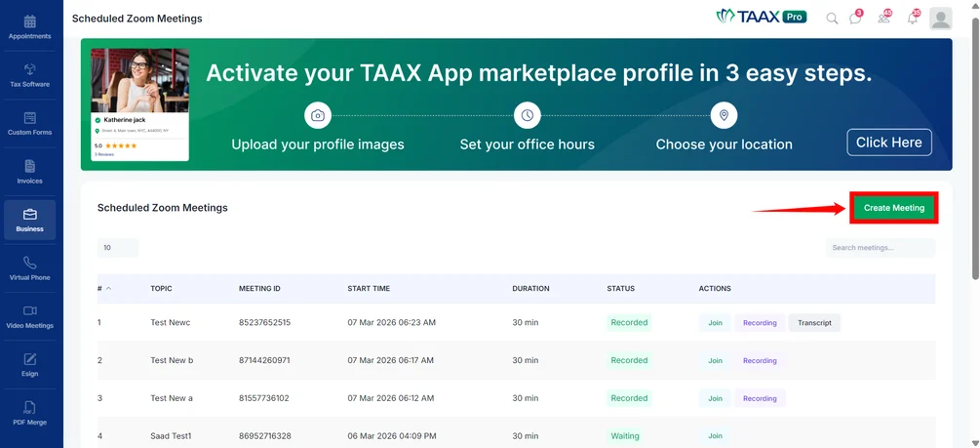Sort by the MEETING ID column header

coord(259,289)
